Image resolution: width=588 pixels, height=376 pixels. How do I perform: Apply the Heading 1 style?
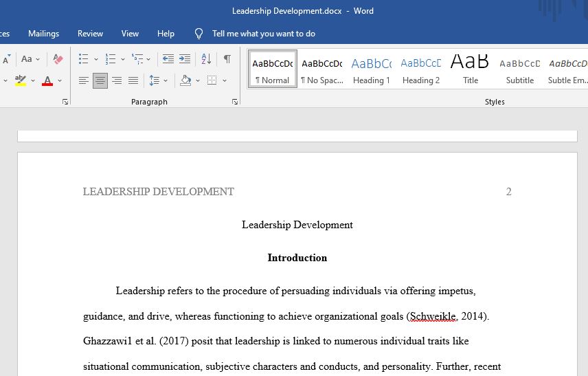point(372,69)
